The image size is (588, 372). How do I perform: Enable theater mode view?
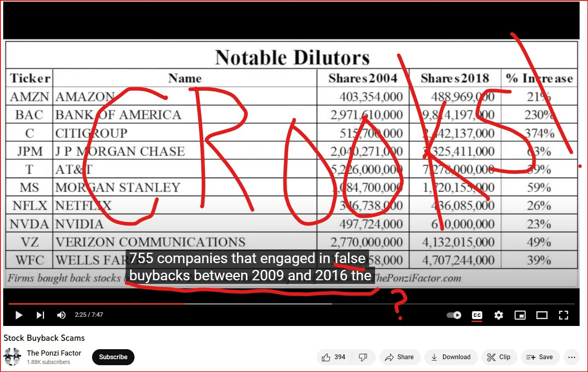click(542, 315)
